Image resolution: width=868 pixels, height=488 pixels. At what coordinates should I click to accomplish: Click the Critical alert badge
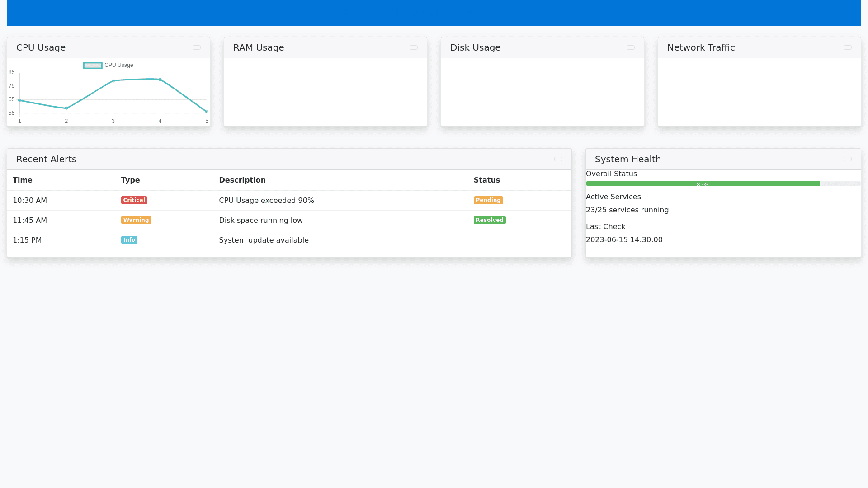pyautogui.click(x=134, y=200)
